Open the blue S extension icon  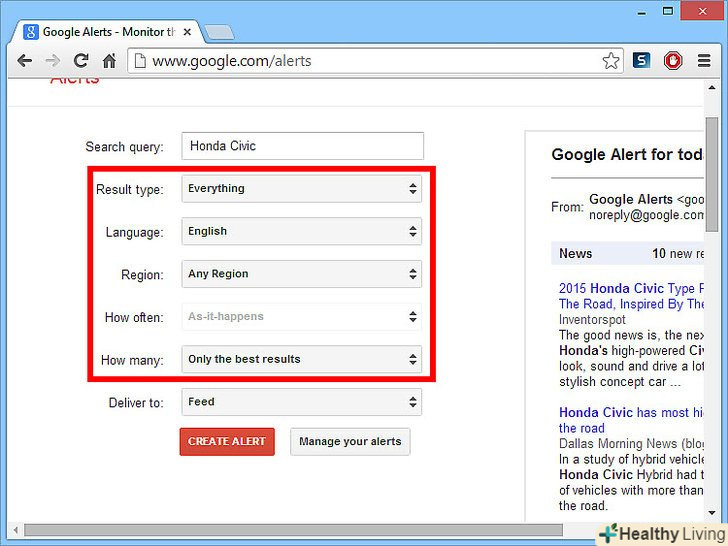(x=641, y=60)
